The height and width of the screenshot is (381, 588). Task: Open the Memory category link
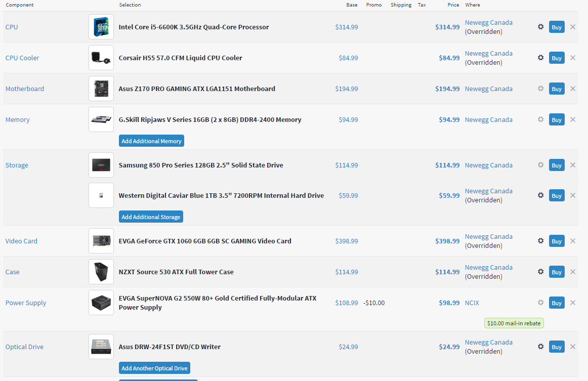[x=17, y=119]
